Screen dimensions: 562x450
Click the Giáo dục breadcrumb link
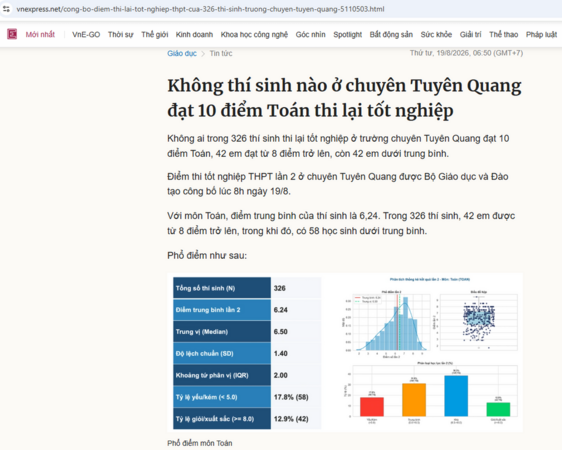[x=182, y=53]
